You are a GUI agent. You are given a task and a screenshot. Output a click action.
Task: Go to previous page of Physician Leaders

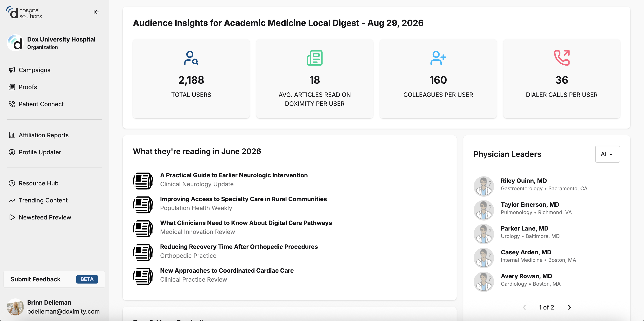pyautogui.click(x=524, y=308)
